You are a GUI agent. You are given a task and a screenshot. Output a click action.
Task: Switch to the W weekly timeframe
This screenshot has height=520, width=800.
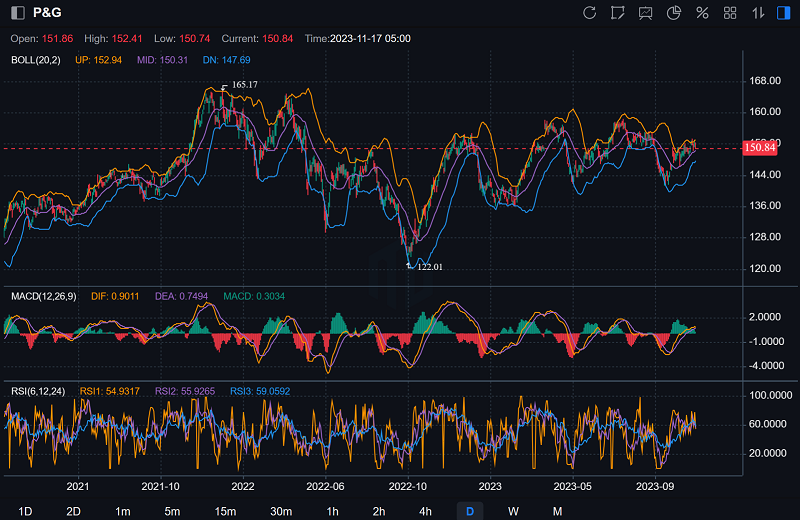pos(513,511)
